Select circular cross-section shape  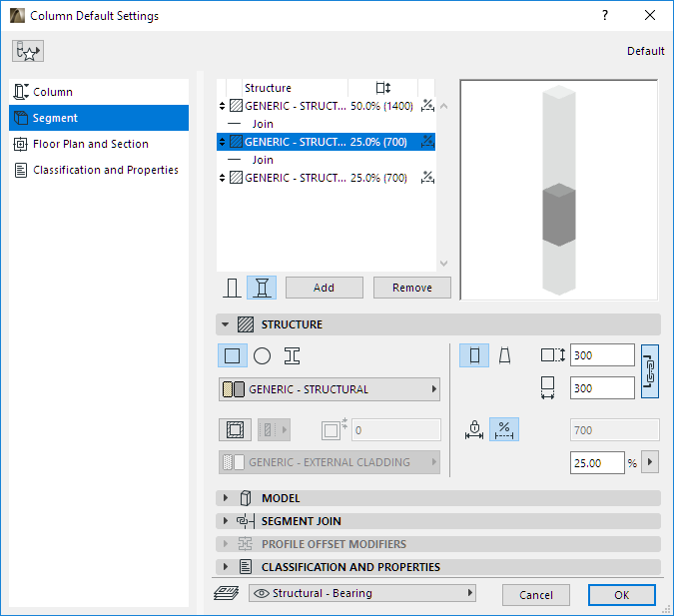click(x=262, y=356)
